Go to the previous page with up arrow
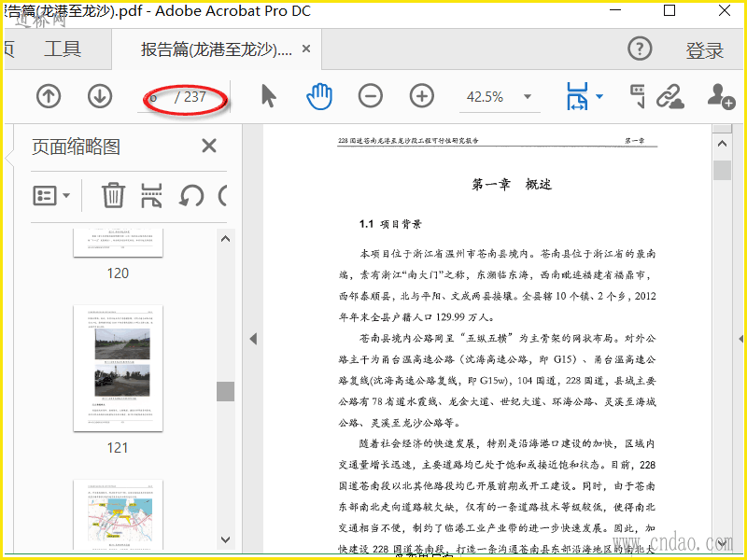The width and height of the screenshot is (747, 560). click(x=49, y=97)
